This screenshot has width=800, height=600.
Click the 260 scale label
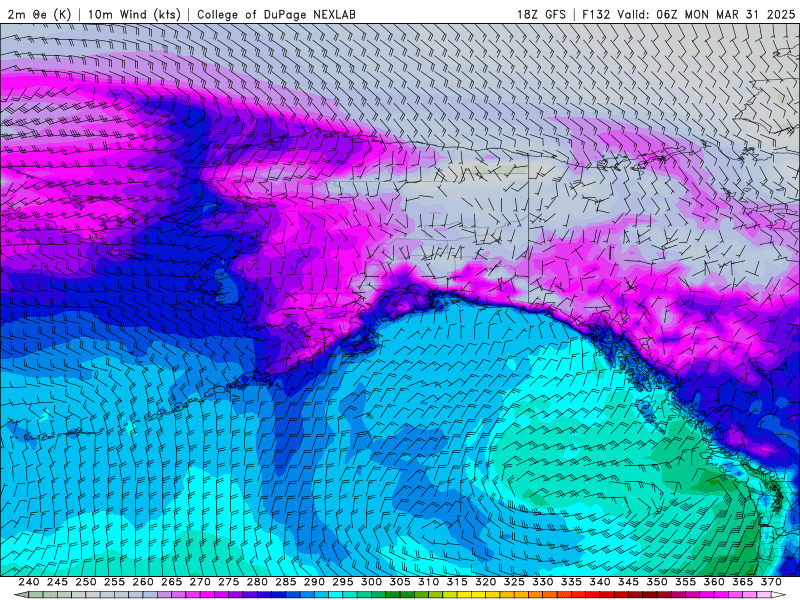143,582
